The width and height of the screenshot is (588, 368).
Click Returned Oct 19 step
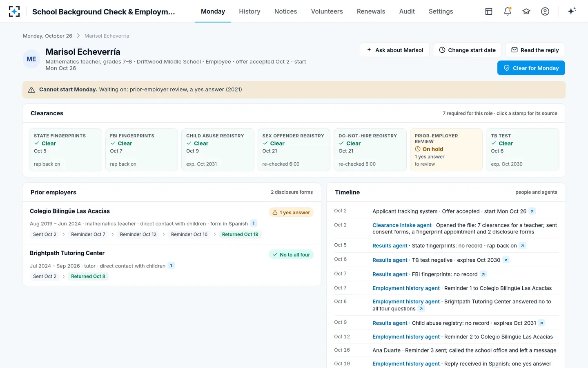point(240,234)
